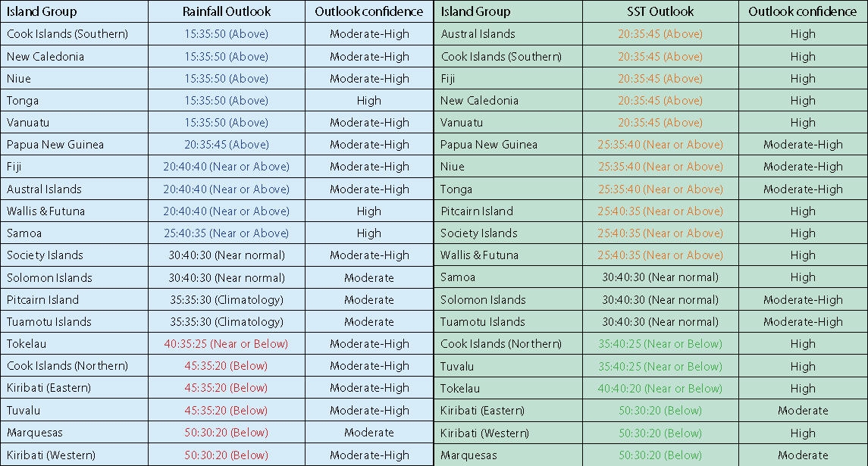Click the "Rainfall Outlook" column header

(x=226, y=11)
